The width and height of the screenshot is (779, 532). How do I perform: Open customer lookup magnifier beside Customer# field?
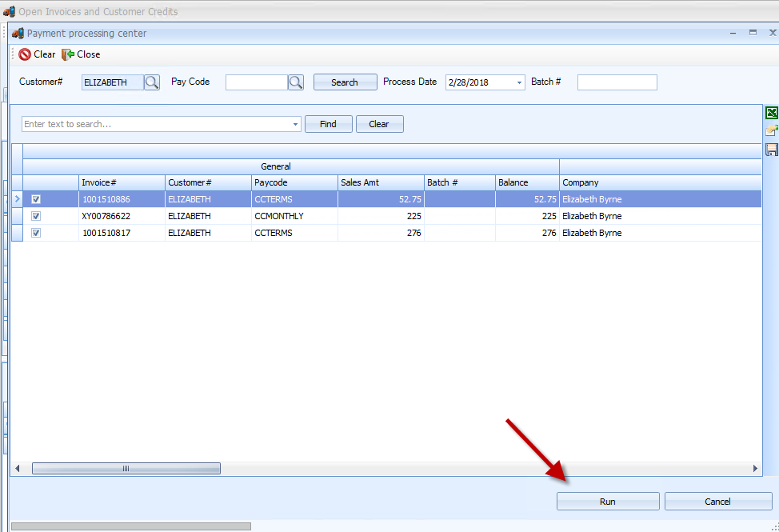[152, 82]
